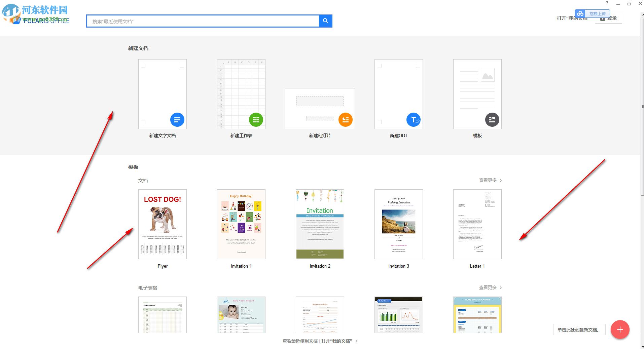Viewport: 644px width, 349px height.
Task: Click the Invitation 2 template name
Action: (x=320, y=266)
